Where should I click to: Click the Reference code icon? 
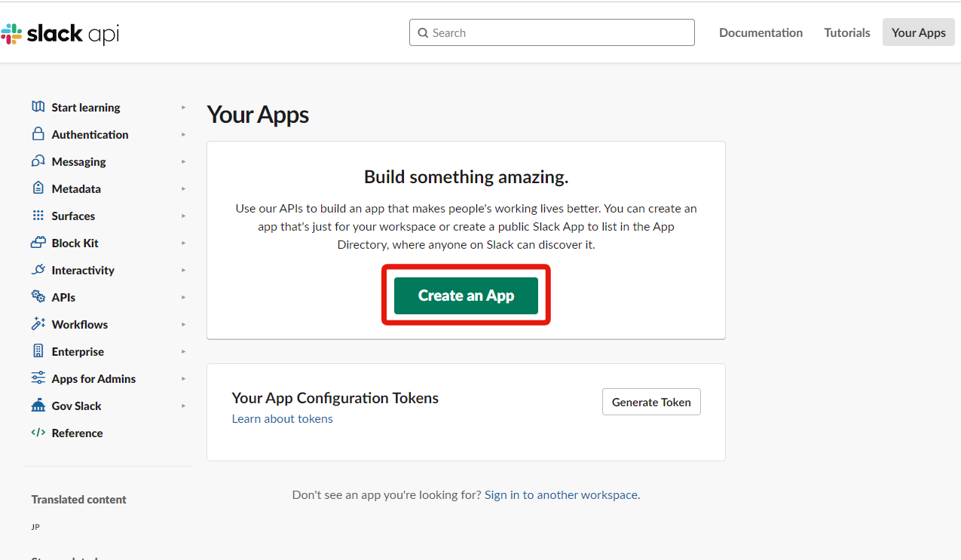coord(38,433)
